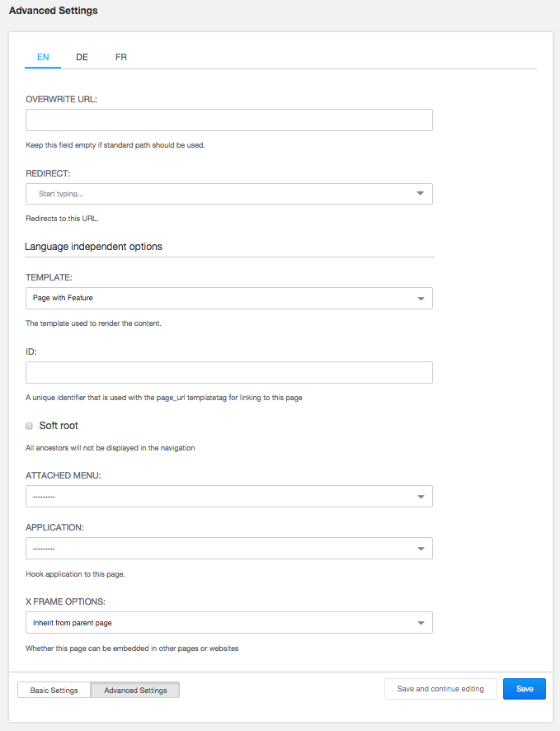Click the Overwrite URL text field
The height and width of the screenshot is (731, 560).
(x=229, y=120)
